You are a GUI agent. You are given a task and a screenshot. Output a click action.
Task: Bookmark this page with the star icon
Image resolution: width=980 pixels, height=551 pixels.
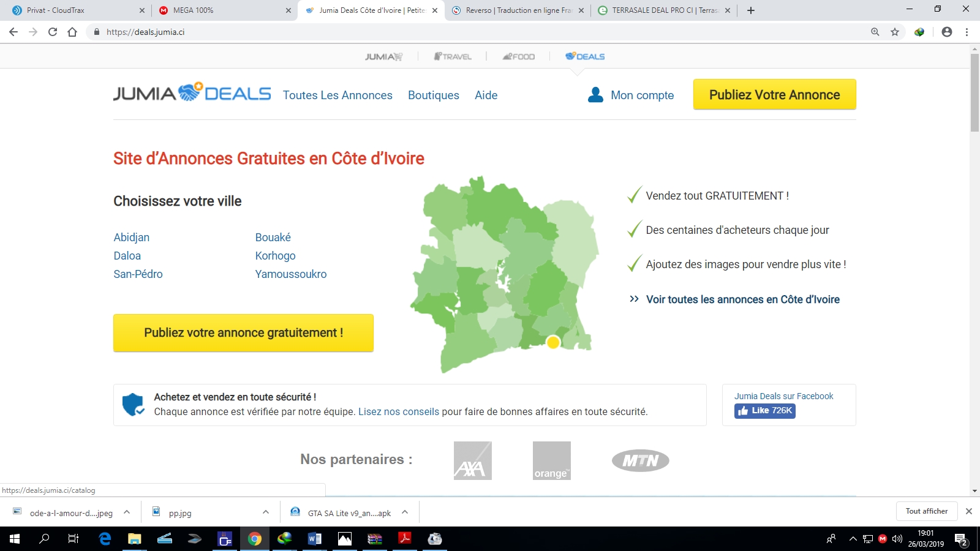(895, 32)
